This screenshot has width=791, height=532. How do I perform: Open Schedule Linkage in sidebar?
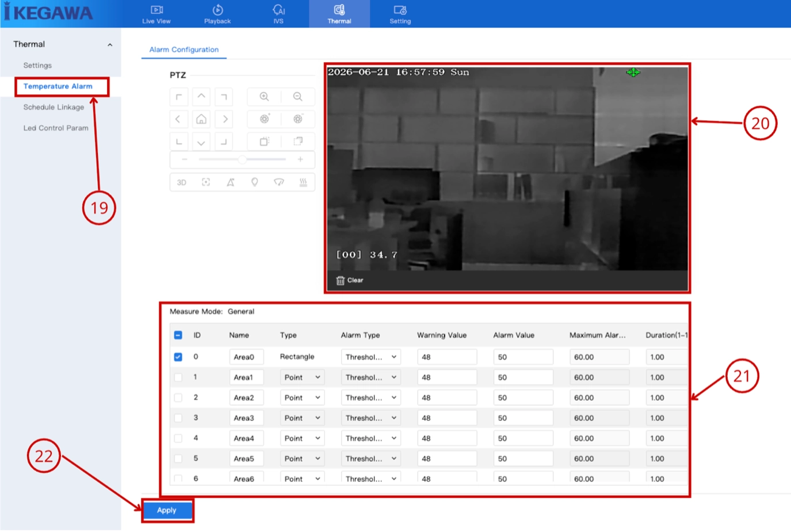(54, 107)
